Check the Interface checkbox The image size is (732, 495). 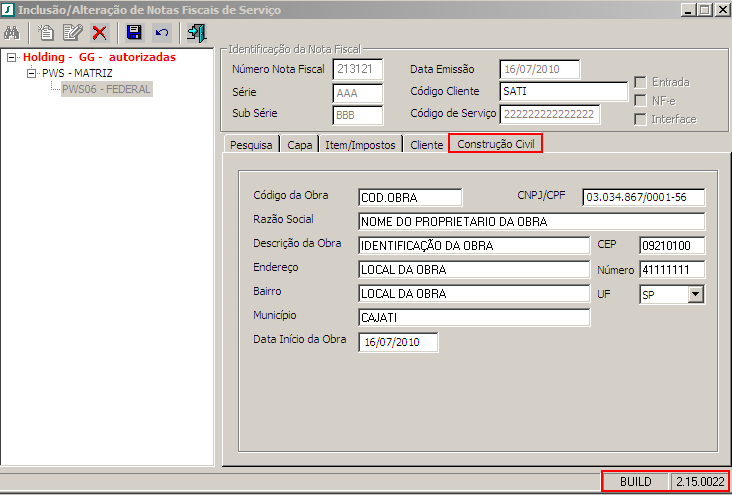tap(641, 119)
